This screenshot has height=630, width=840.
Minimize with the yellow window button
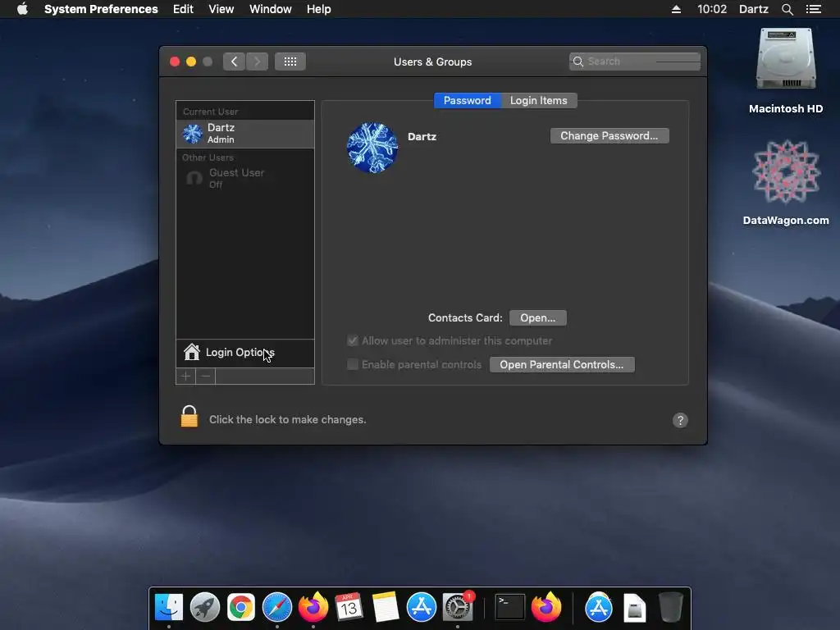[191, 62]
